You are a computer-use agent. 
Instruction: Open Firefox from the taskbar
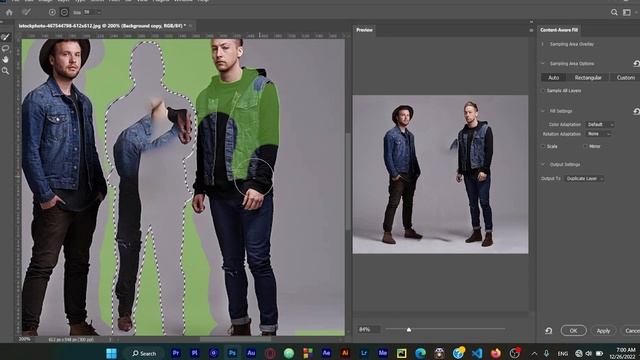pos(496,353)
